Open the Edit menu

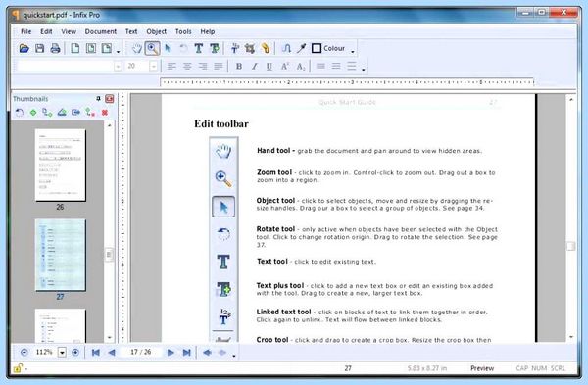46,31
